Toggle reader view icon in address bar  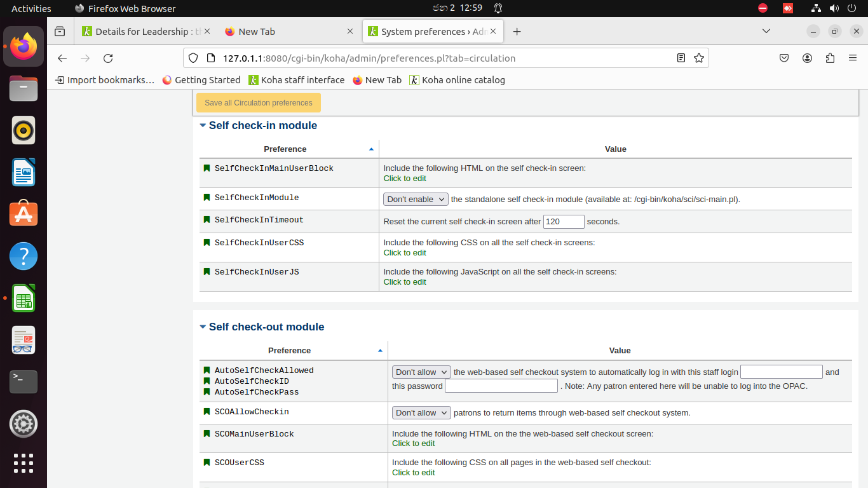pos(681,58)
